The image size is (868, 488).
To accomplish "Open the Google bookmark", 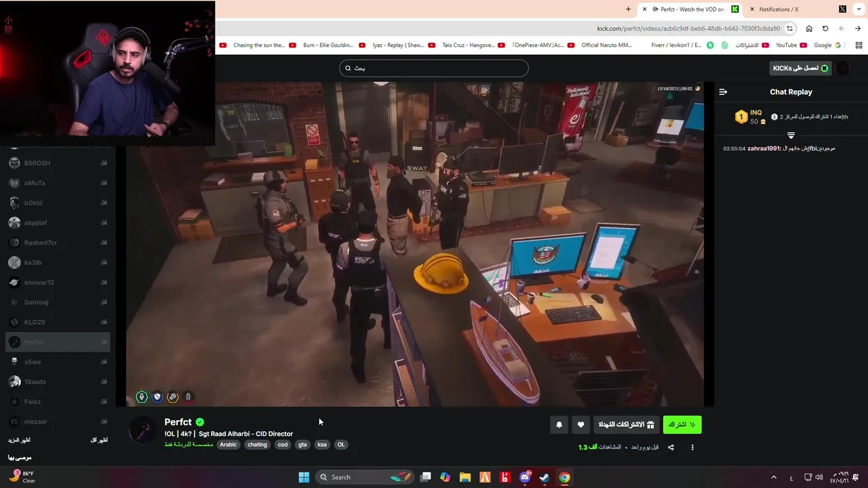I will tap(827, 45).
